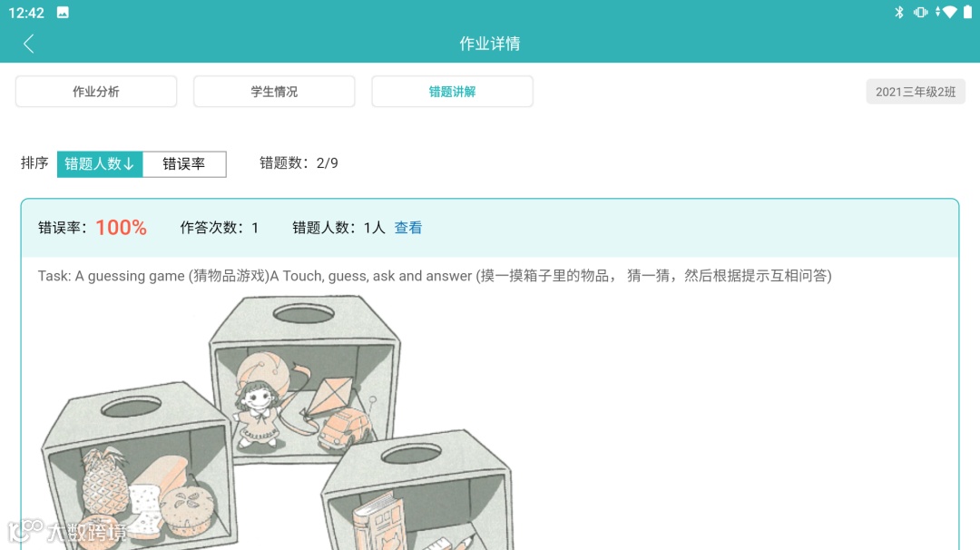The image size is (980, 550).
Task: Switch to the 作业分析 tab
Action: click(96, 92)
